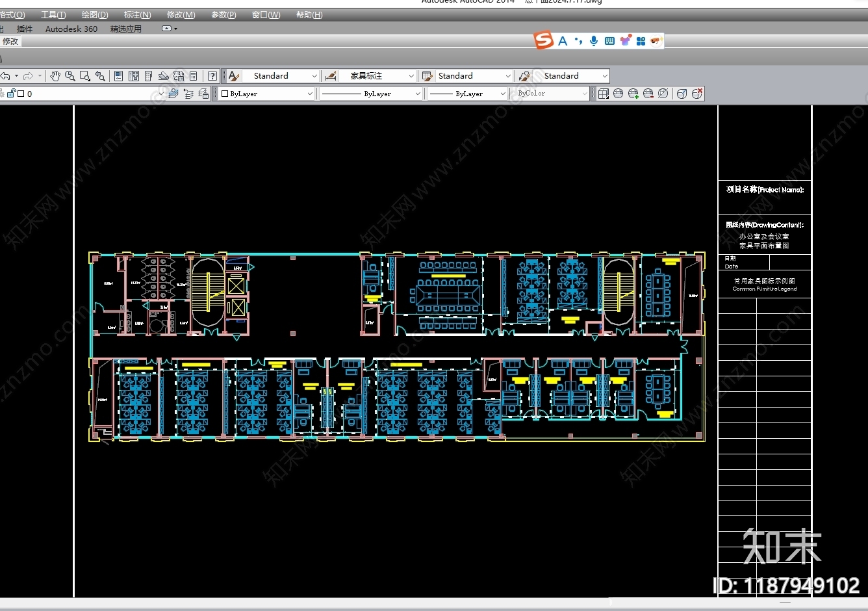This screenshot has width=868, height=611.
Task: Open the 绘图(D) menu
Action: point(95,15)
